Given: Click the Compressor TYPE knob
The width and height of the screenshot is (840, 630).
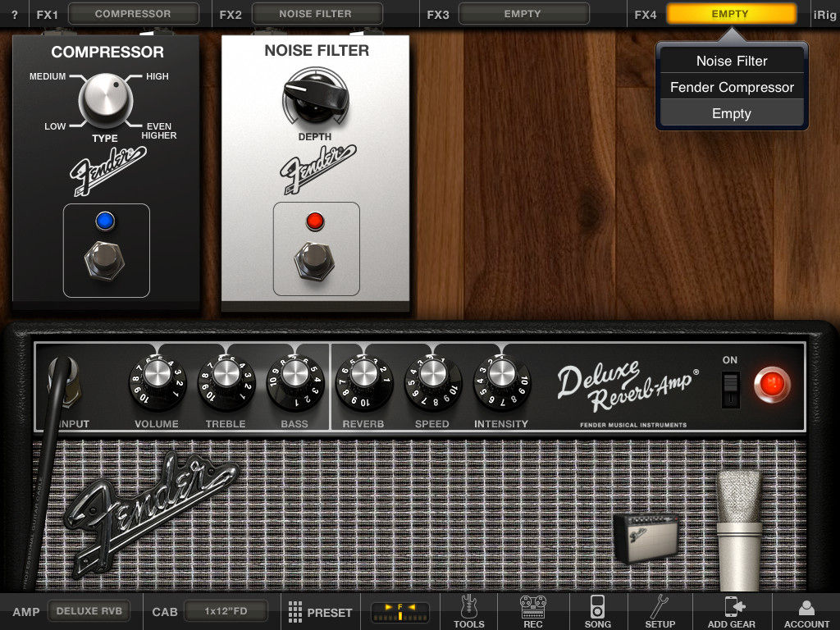Looking at the screenshot, I should 106,100.
